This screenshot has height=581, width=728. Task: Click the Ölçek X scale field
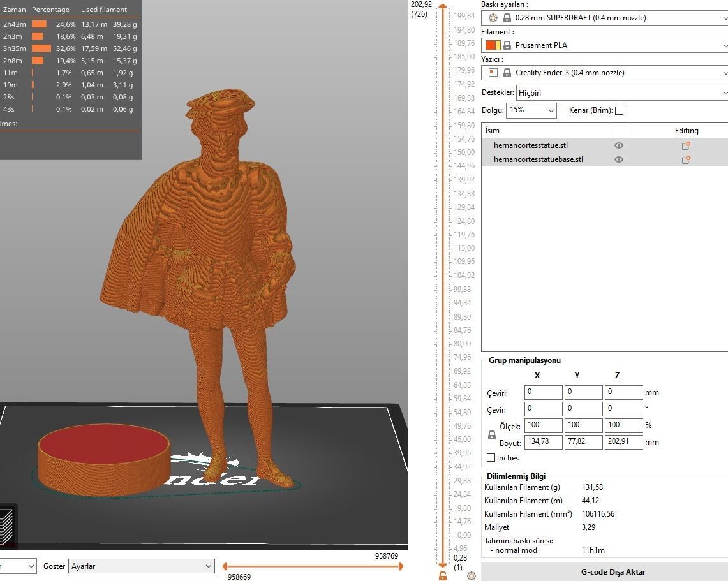(x=543, y=425)
